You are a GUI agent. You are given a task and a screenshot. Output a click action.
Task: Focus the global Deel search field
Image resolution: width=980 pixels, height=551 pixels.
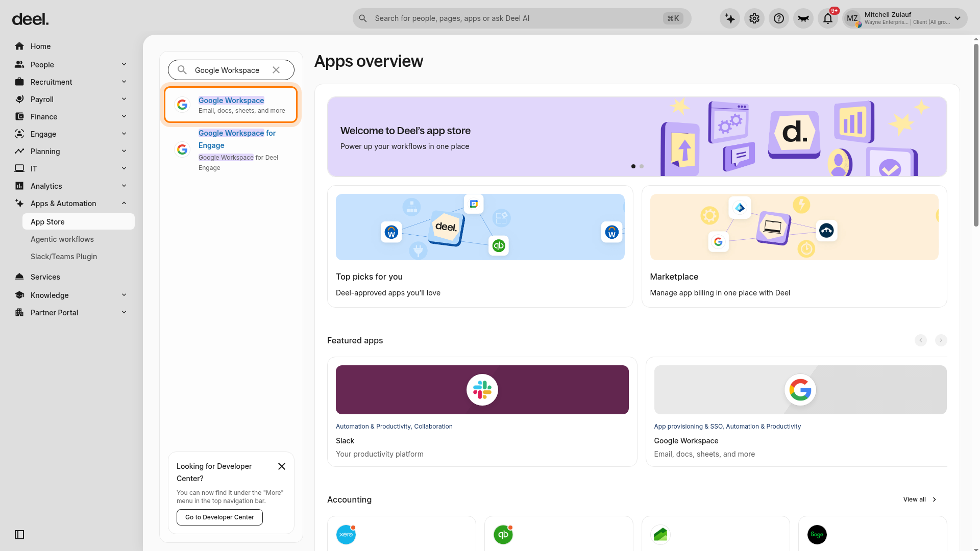click(x=522, y=18)
